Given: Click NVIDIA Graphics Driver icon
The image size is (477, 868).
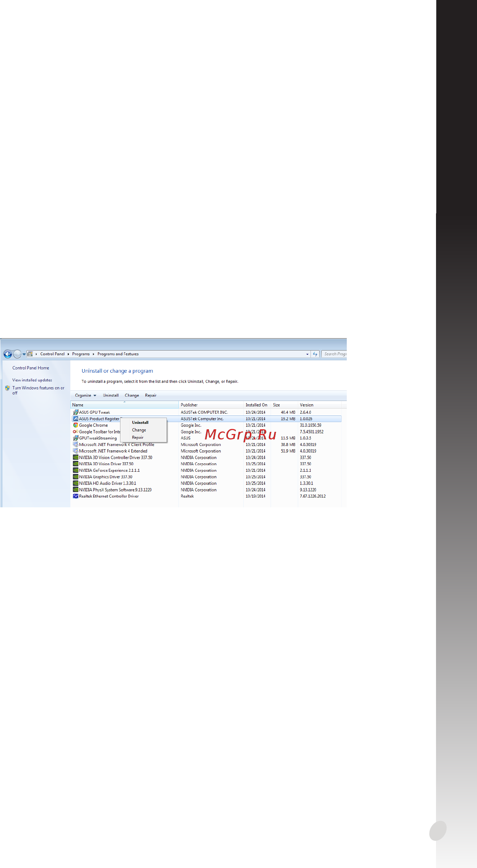Looking at the screenshot, I should tap(75, 477).
